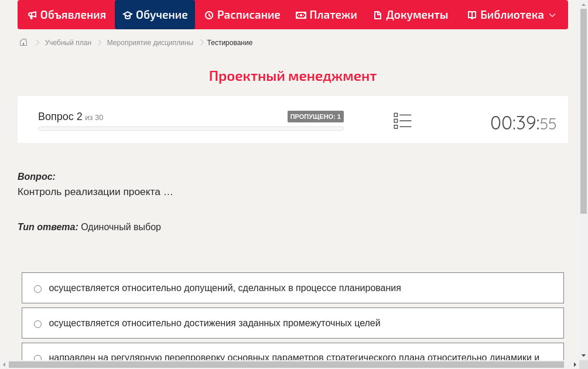Click the Мероприятие дисциплины breadcrumb link
The height and width of the screenshot is (369, 588).
[149, 42]
